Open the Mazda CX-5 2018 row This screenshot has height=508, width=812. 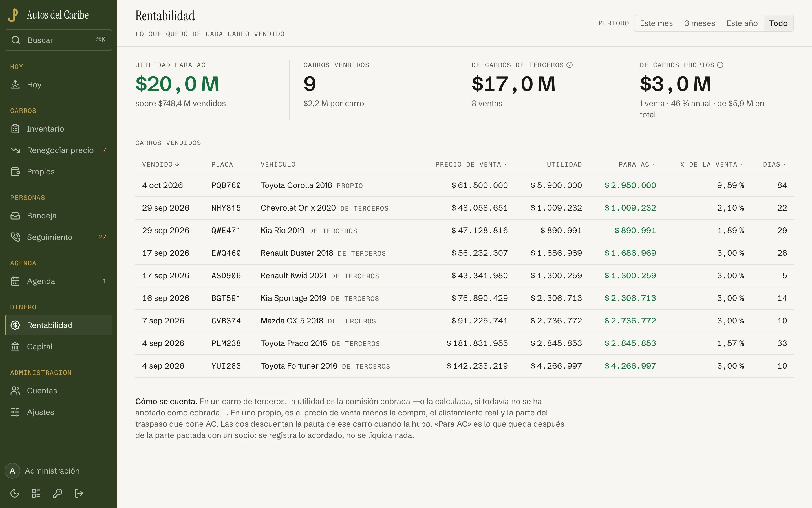pyautogui.click(x=464, y=321)
